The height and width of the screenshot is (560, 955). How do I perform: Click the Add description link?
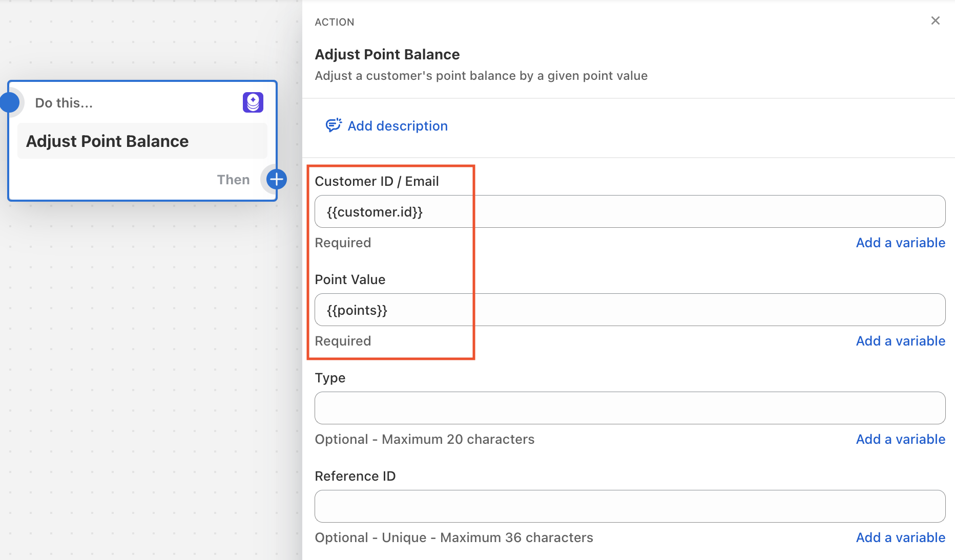click(x=398, y=126)
